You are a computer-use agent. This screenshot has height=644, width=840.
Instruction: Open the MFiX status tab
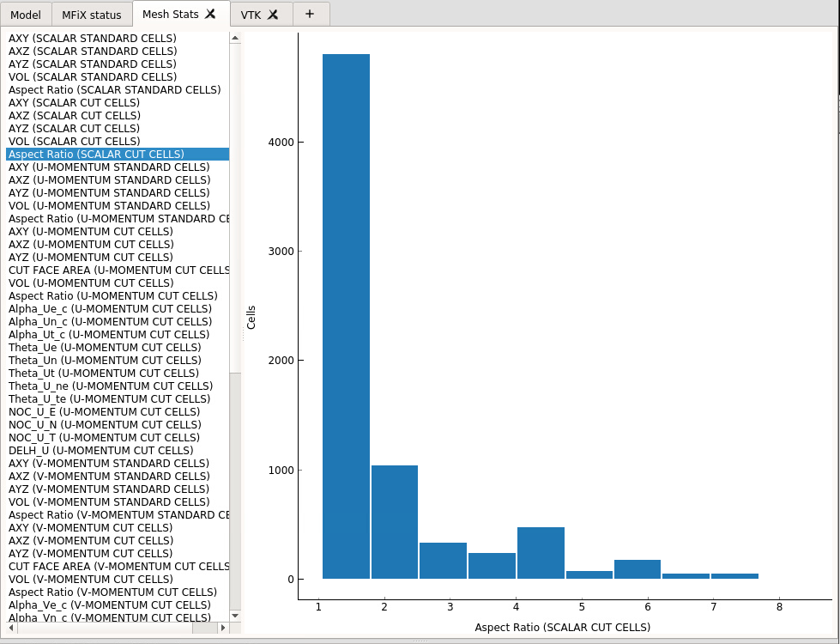coord(92,15)
